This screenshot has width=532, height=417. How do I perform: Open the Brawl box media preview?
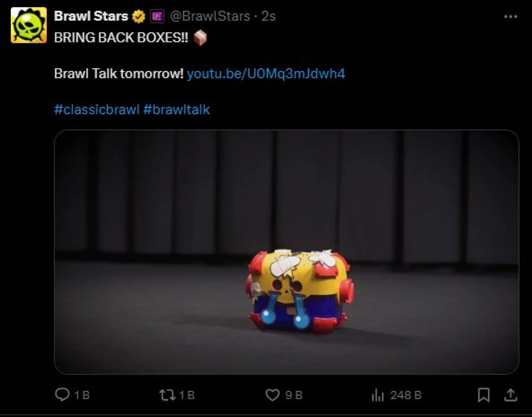pos(286,252)
